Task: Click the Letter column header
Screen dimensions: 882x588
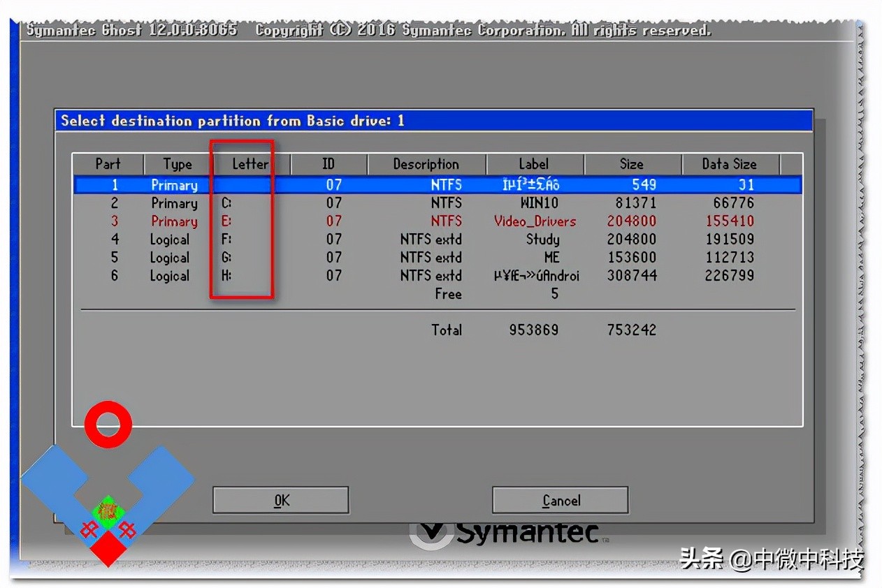Action: pyautogui.click(x=250, y=164)
